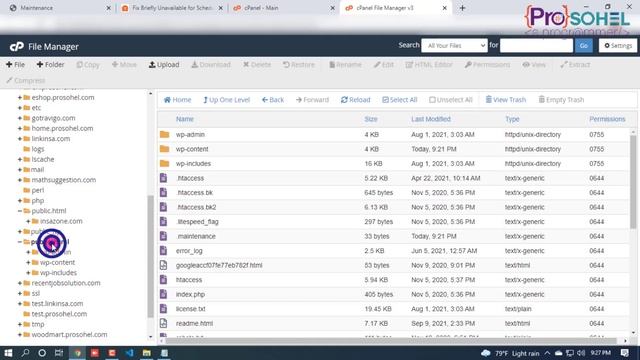Go to Home directory
The height and width of the screenshot is (360, 640).
coord(178,100)
